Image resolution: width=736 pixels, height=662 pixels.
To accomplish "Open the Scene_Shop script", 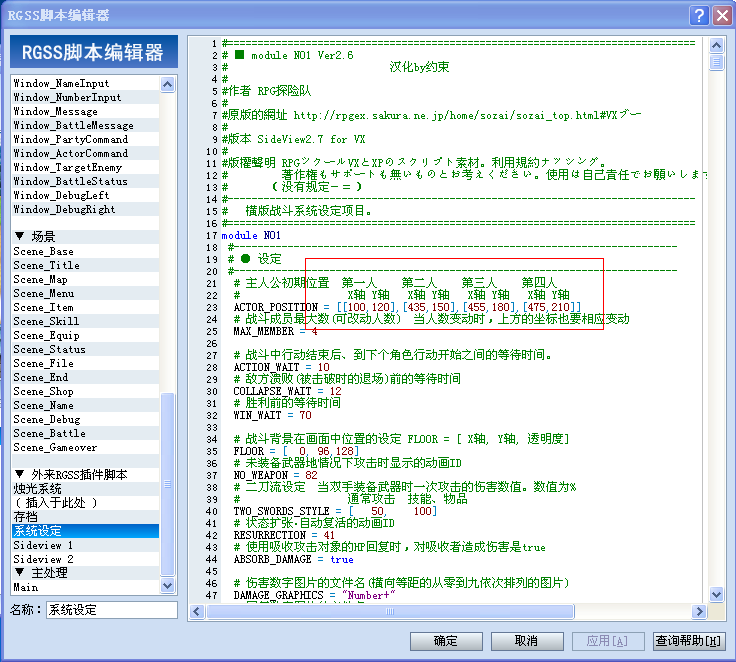I will tap(85, 392).
